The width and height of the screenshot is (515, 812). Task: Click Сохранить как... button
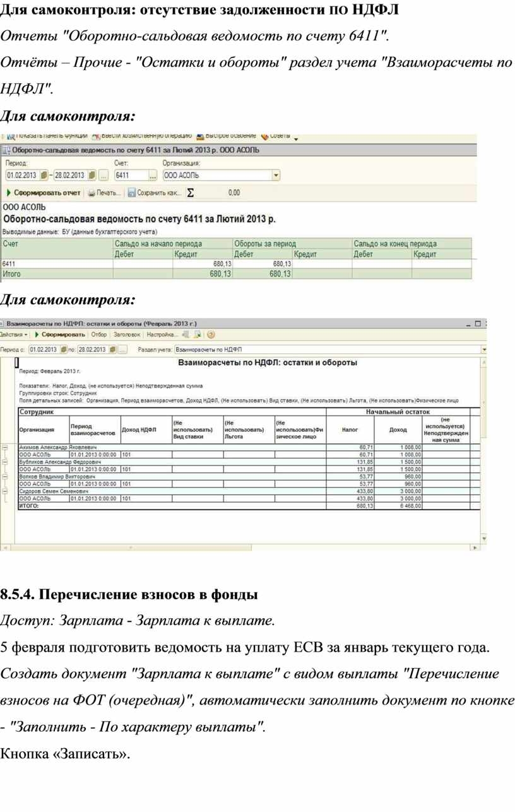155,193
